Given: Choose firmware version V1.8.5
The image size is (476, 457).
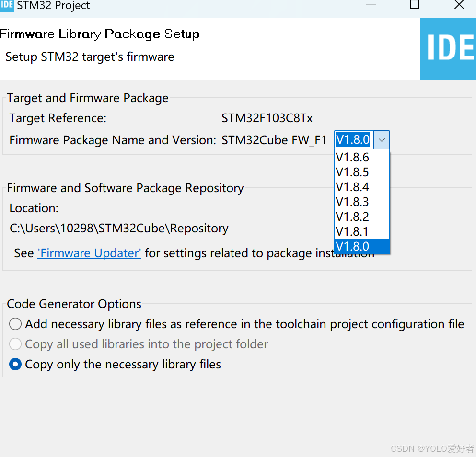Looking at the screenshot, I should point(361,172).
